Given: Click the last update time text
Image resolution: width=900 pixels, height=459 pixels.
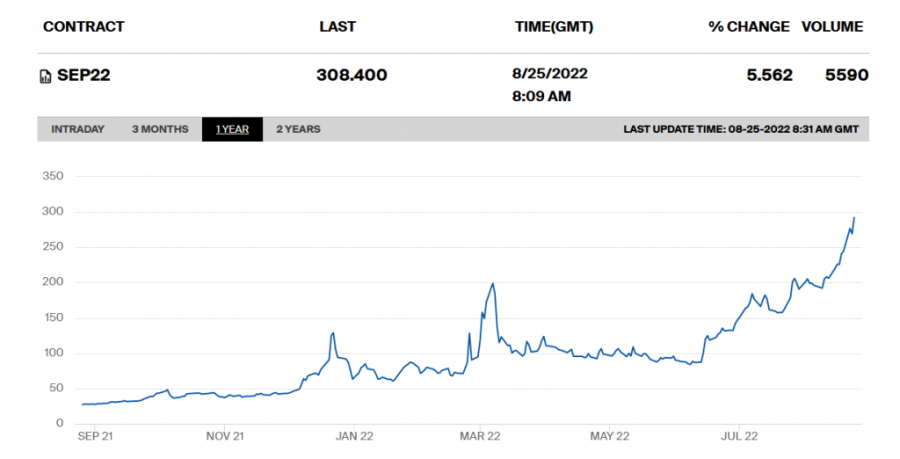Looking at the screenshot, I should point(740,129).
